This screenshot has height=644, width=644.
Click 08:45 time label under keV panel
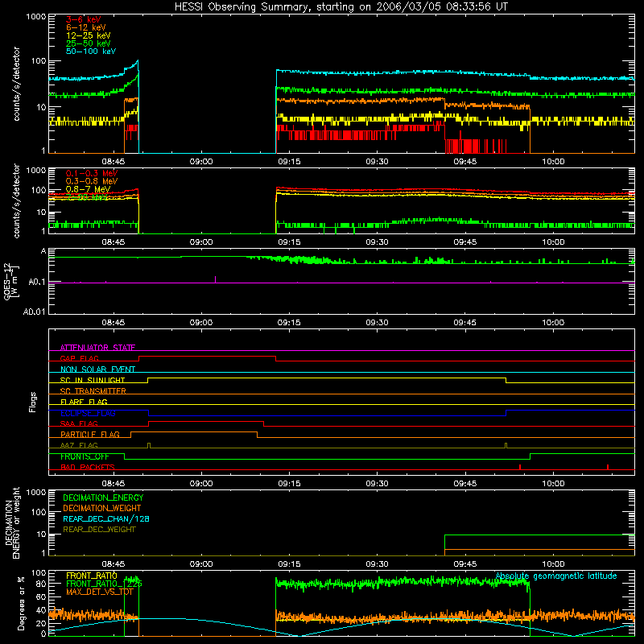pyautogui.click(x=114, y=162)
